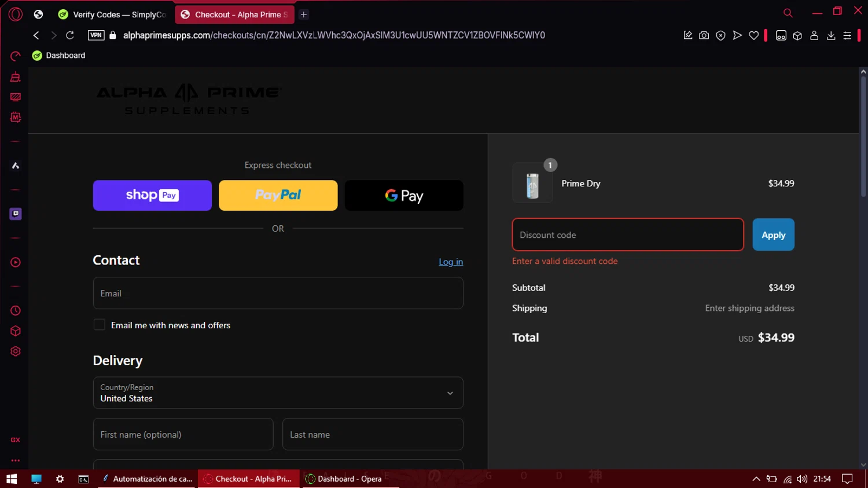Switch to Verify Codes SimplyCodes tab
Image resolution: width=868 pixels, height=488 pixels.
click(112, 14)
